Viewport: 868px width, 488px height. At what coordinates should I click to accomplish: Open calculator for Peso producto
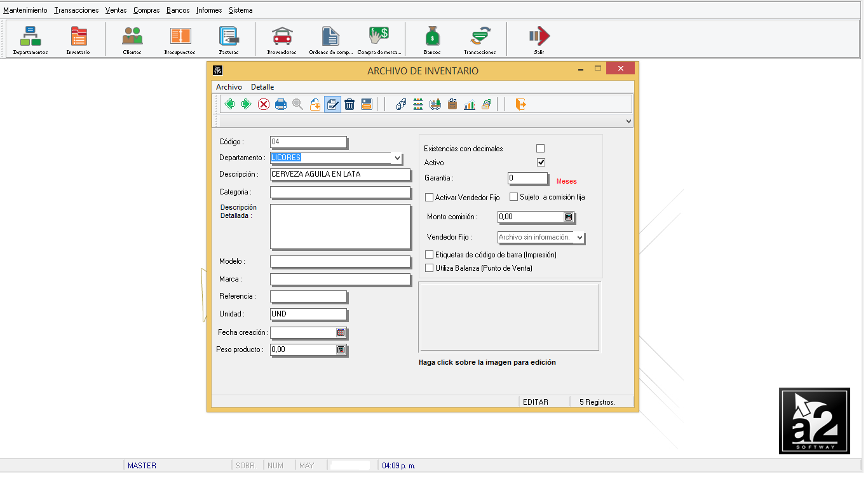341,349
